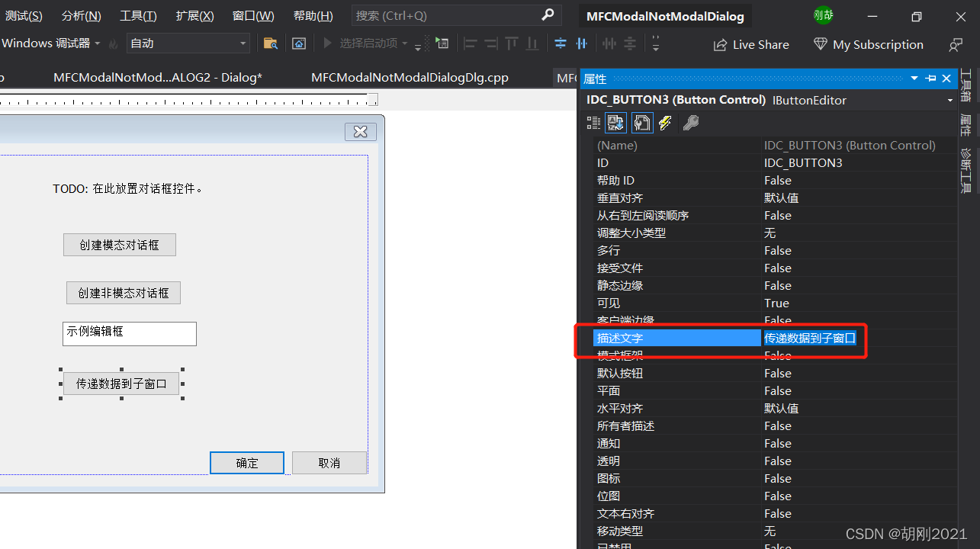Open the 诊断工具 side tab
The image size is (980, 549).
click(966, 170)
